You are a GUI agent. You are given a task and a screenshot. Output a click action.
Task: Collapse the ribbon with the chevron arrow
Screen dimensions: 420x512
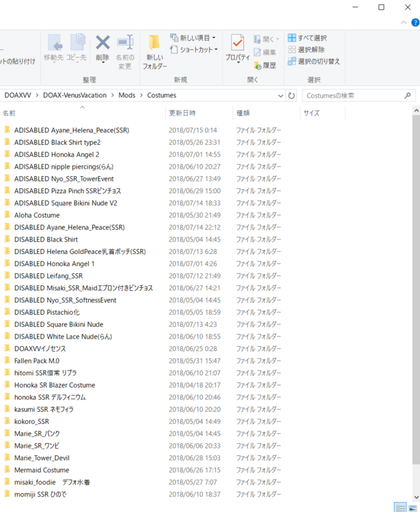[404, 23]
